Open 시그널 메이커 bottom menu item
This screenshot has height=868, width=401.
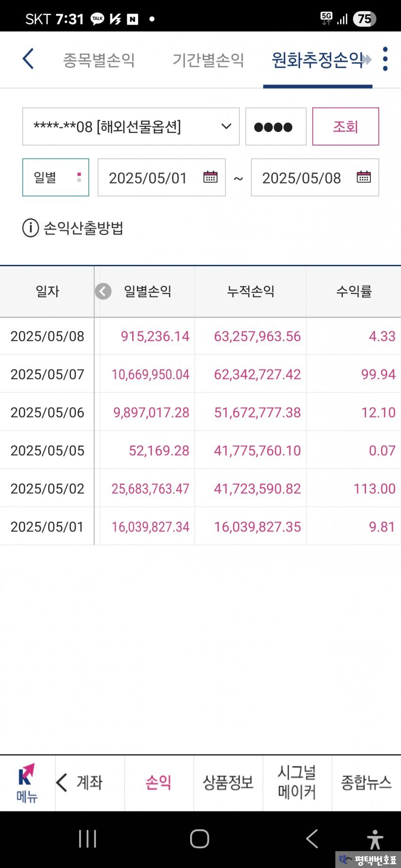pyautogui.click(x=297, y=783)
